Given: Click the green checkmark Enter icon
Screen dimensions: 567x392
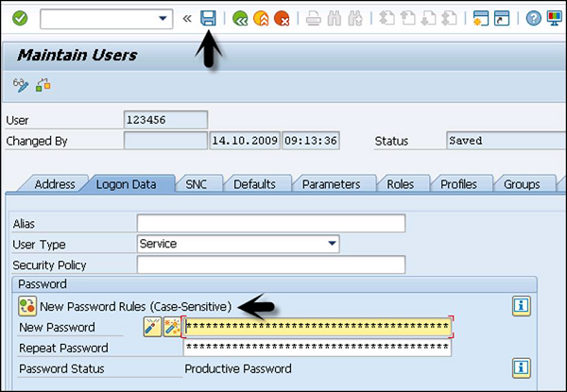Looking at the screenshot, I should (20, 18).
